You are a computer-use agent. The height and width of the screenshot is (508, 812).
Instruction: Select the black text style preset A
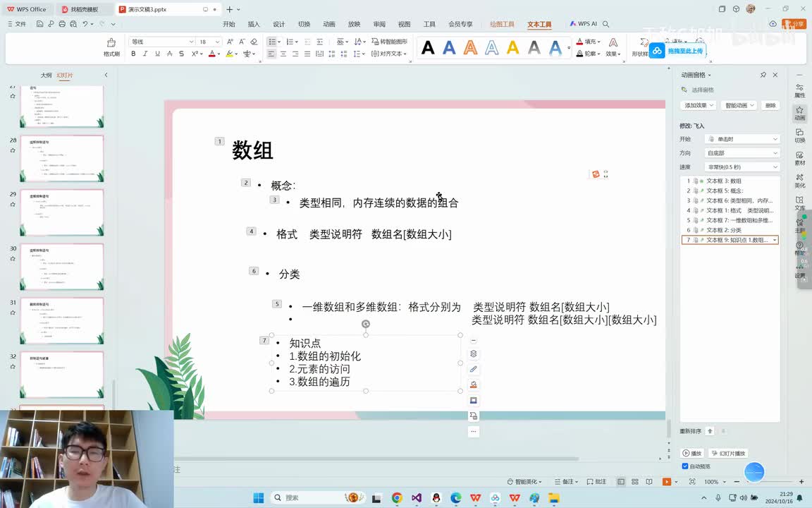(428, 48)
